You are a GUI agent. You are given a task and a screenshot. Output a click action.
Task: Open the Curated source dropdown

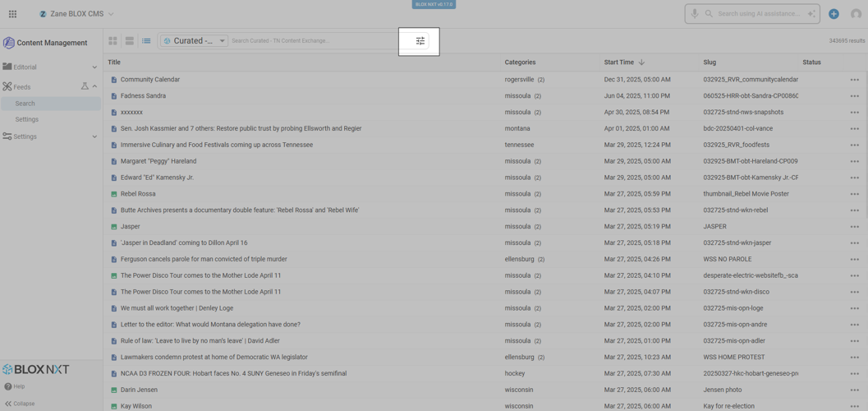[194, 40]
